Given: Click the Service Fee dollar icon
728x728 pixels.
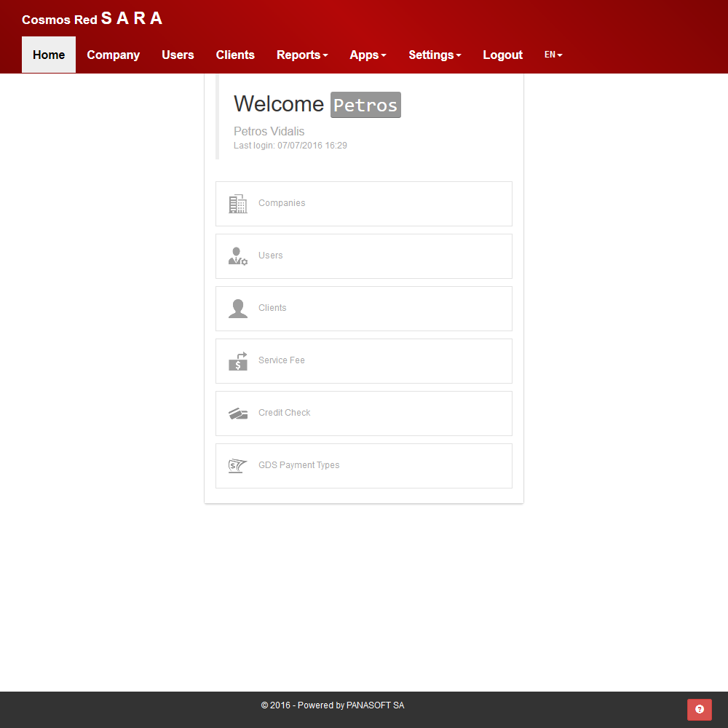Looking at the screenshot, I should (237, 361).
